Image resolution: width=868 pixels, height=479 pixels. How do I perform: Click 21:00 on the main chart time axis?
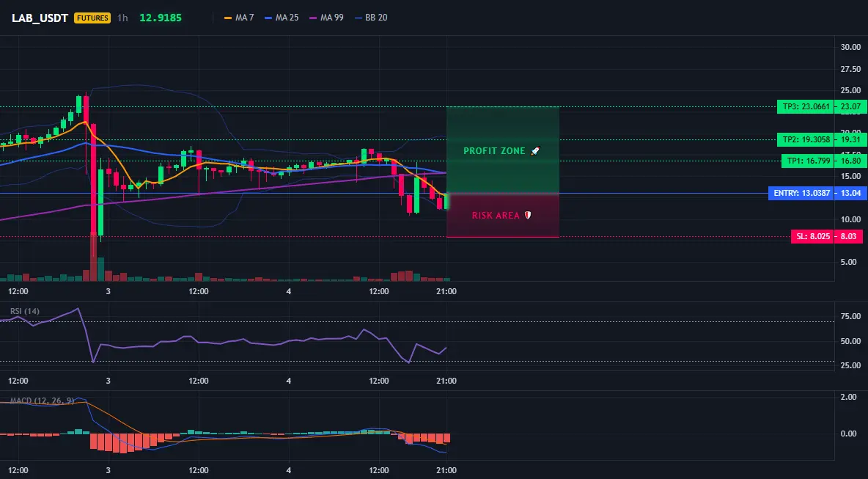point(446,291)
